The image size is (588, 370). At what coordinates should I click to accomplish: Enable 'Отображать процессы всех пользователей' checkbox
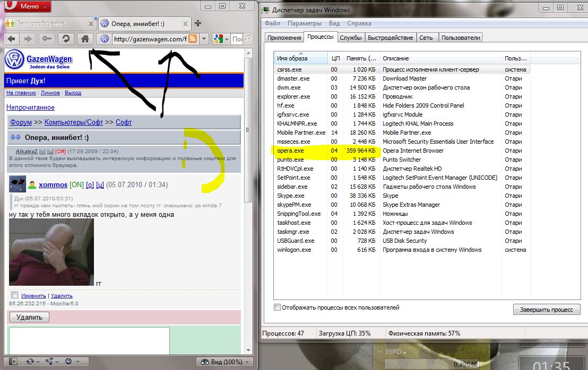(278, 307)
